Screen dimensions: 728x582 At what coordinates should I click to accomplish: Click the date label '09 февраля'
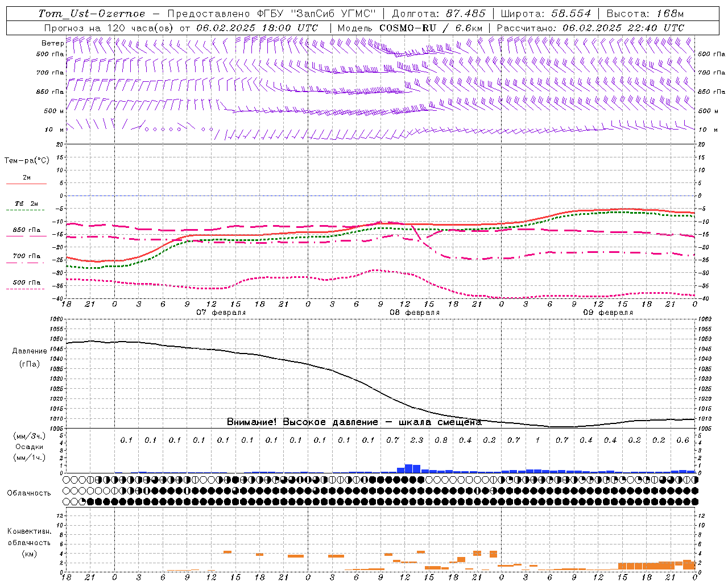point(608,313)
